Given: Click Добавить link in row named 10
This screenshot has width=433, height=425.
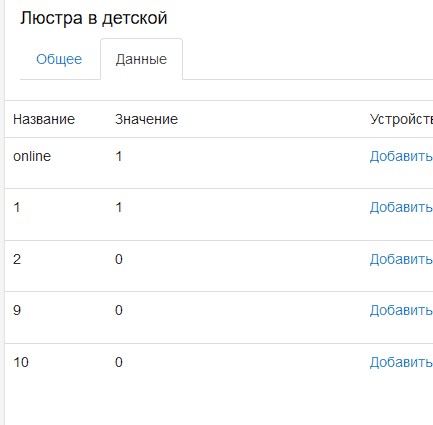Looking at the screenshot, I should [401, 362].
